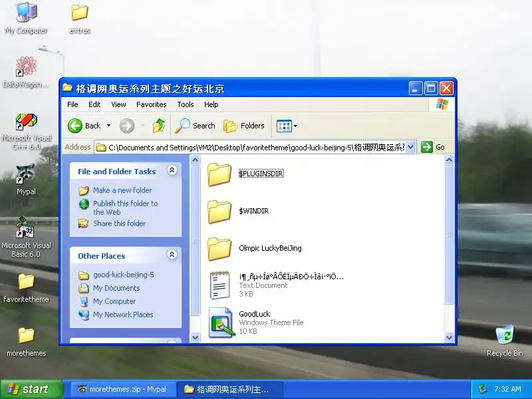Open the Search pane
Image resolution: width=532 pixels, height=399 pixels.
[195, 126]
